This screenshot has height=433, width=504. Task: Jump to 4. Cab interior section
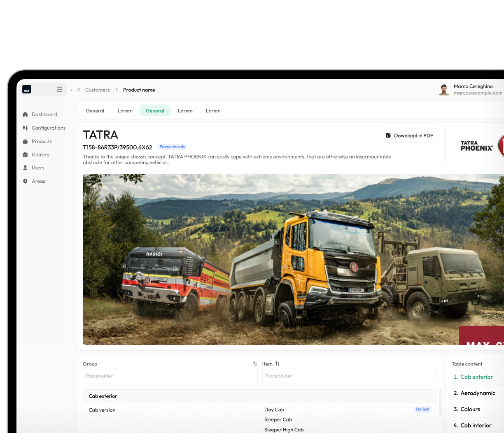(472, 426)
